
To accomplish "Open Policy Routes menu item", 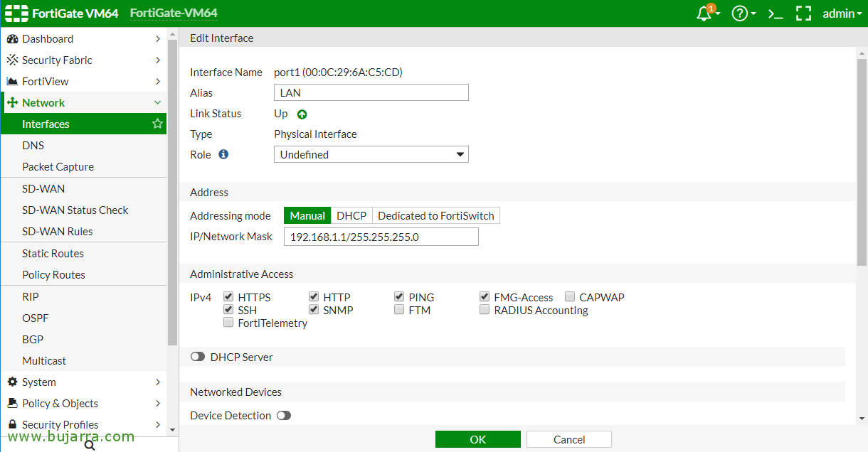I will [83, 274].
